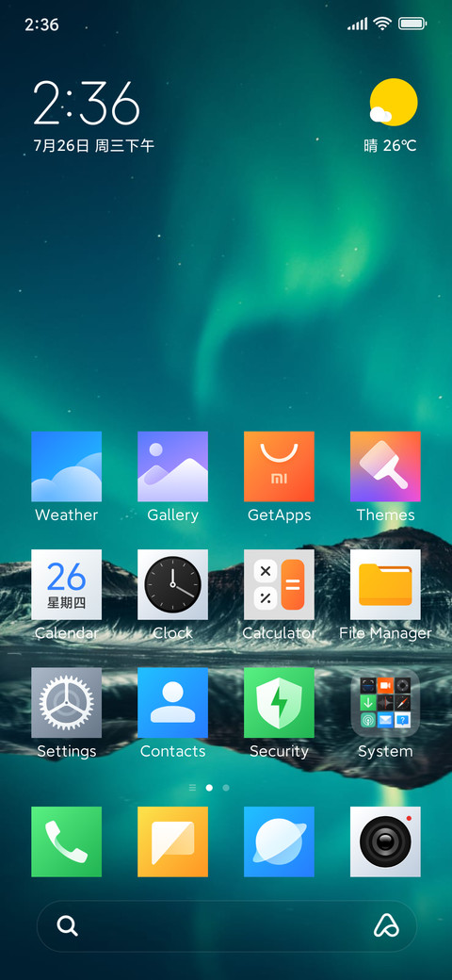Tap the battery status icon
Viewport: 452px width, 980px height.
[412, 24]
